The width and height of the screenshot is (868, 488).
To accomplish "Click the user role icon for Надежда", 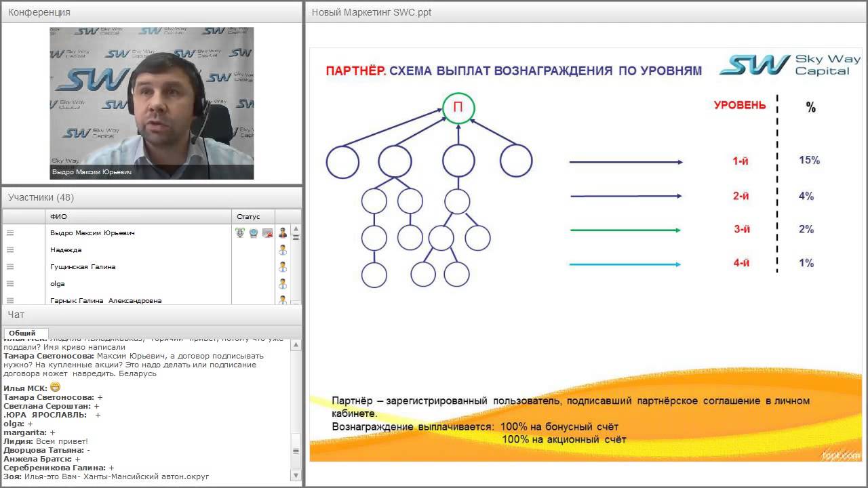I will [283, 249].
